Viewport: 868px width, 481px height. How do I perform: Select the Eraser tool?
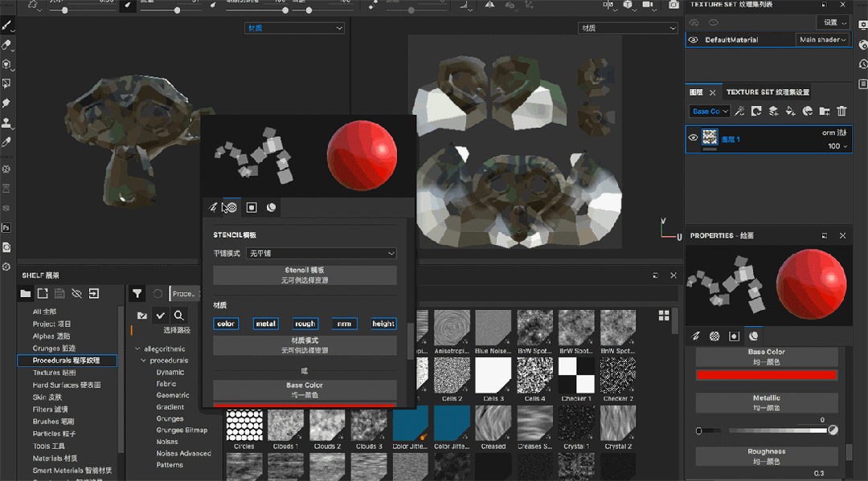point(6,45)
